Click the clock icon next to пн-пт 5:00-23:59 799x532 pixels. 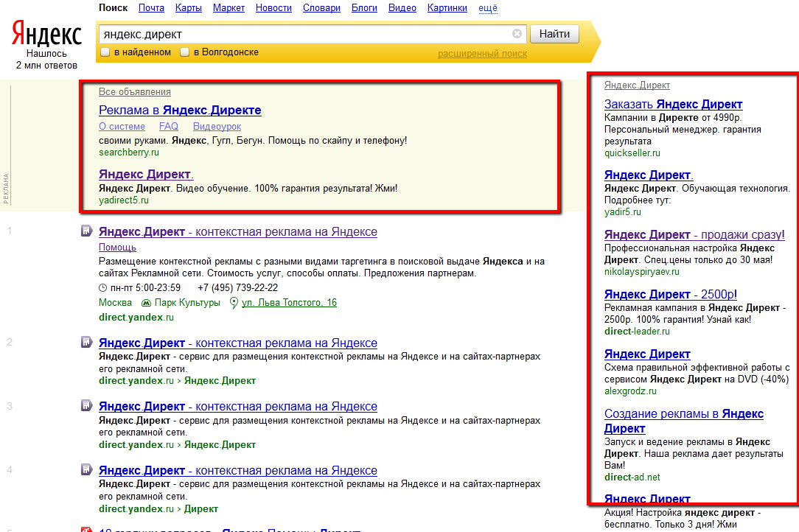coord(103,288)
